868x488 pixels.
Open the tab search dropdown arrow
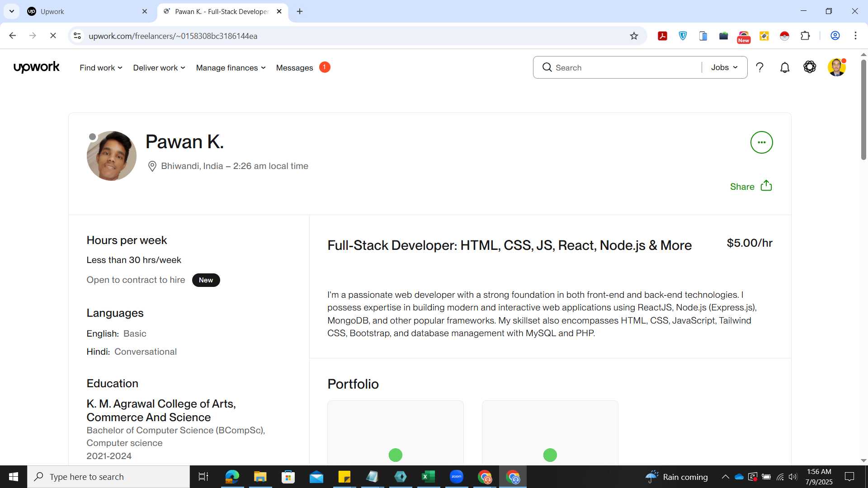pyautogui.click(x=11, y=11)
